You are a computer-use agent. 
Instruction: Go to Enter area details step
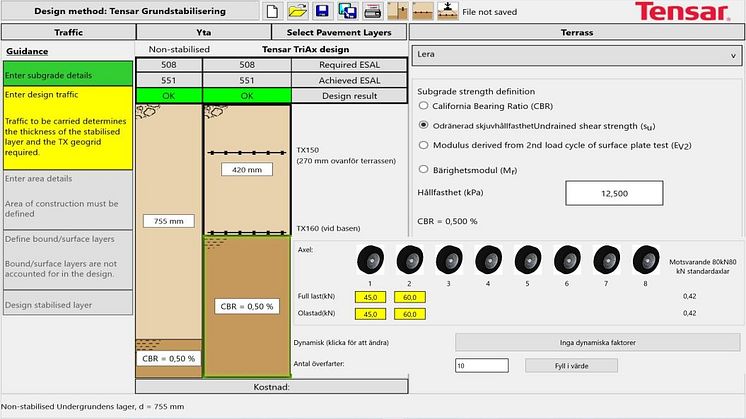tap(68, 200)
